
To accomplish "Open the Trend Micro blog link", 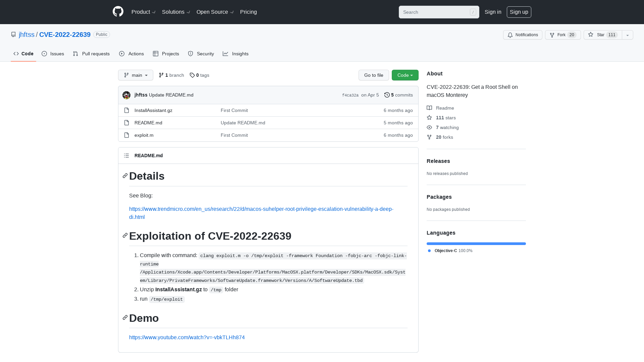I will 261,213.
